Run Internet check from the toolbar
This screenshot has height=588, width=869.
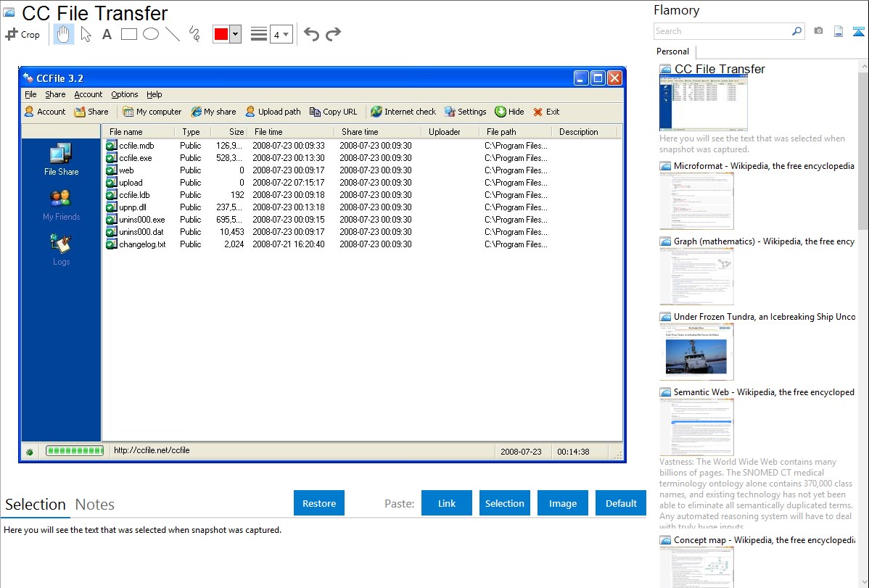coord(403,112)
